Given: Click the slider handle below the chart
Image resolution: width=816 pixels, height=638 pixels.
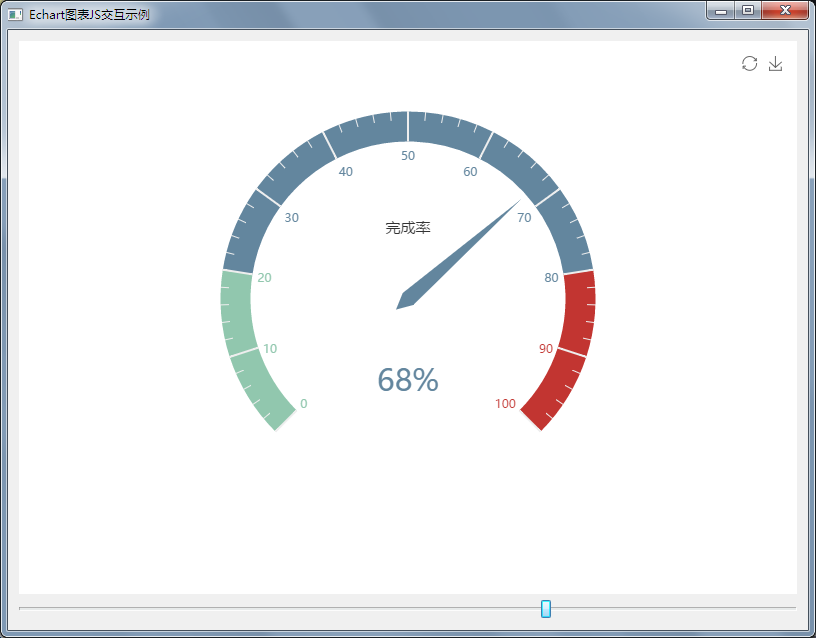Looking at the screenshot, I should point(546,608).
